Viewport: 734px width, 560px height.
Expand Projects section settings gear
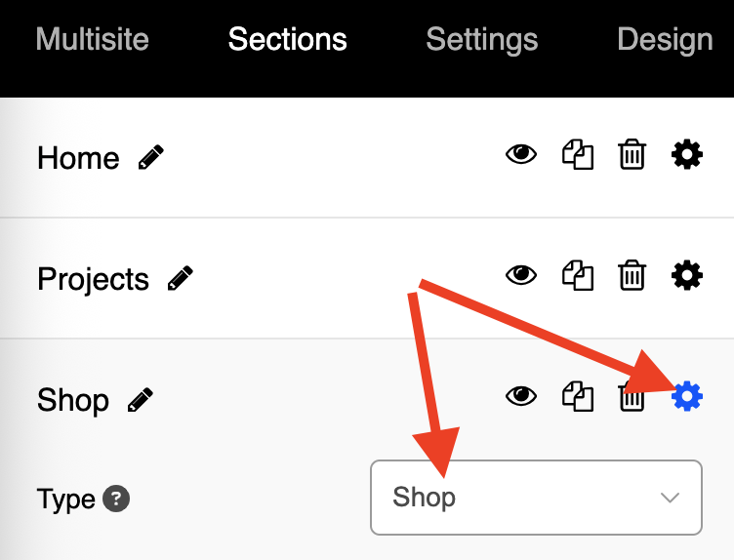point(687,275)
